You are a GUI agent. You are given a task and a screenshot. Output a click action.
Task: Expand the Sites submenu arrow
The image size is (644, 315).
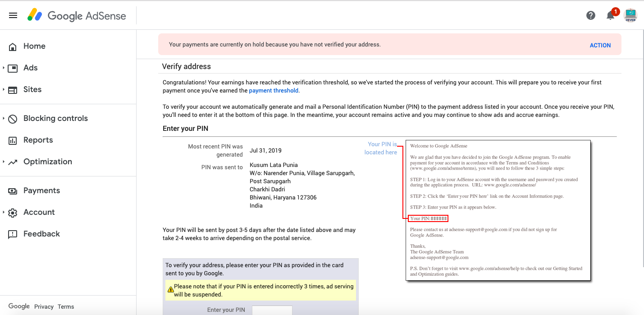tap(4, 90)
